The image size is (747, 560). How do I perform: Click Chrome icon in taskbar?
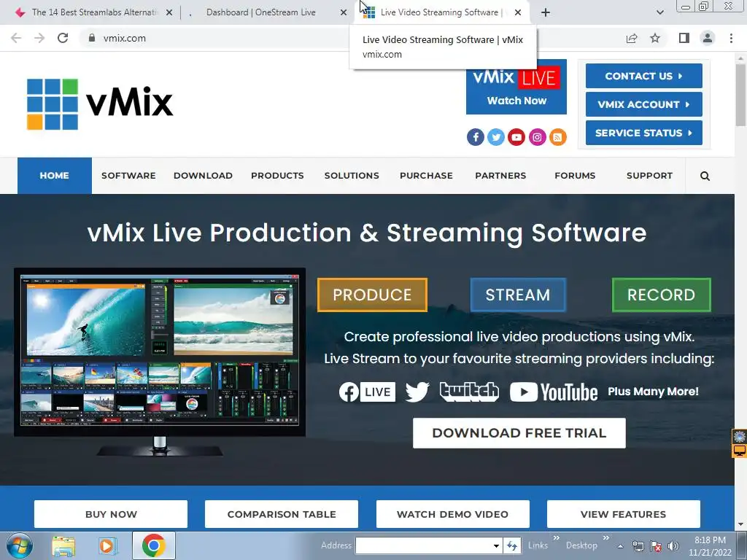[153, 545]
